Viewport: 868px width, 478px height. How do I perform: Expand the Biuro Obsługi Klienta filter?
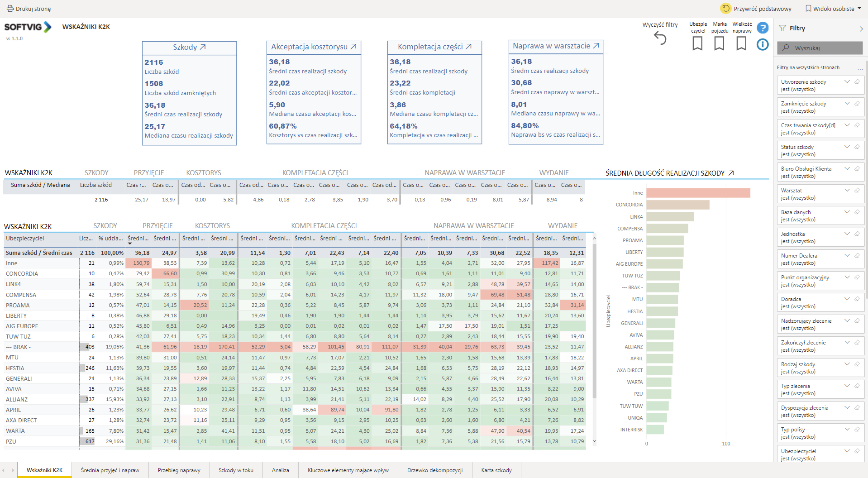[847, 168]
